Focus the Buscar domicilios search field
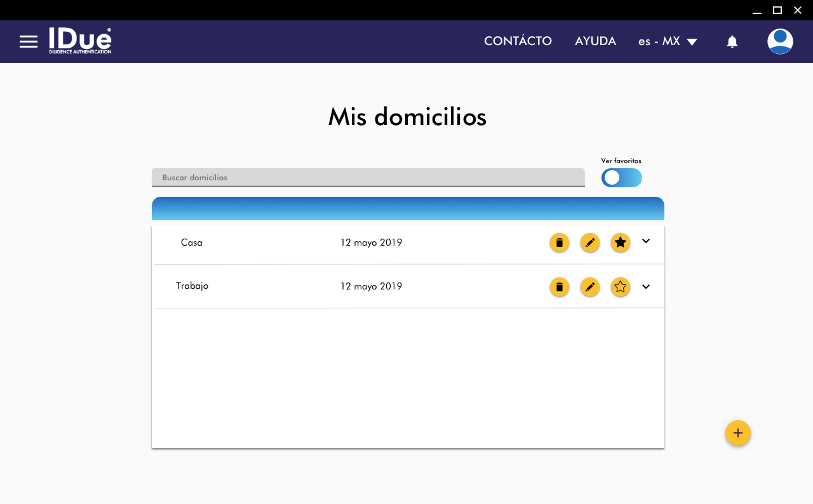 [368, 177]
